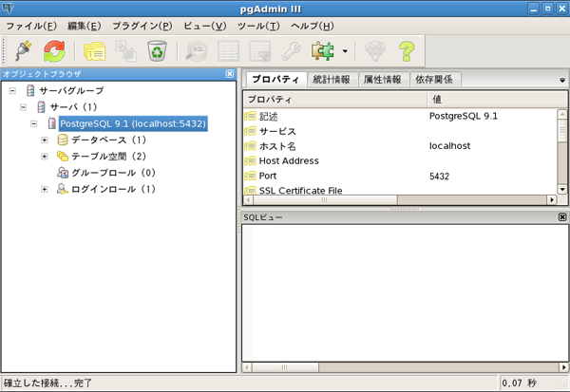Image resolution: width=570 pixels, height=392 pixels.
Task: Click the filtered view data toolbar icon
Action: point(260,51)
